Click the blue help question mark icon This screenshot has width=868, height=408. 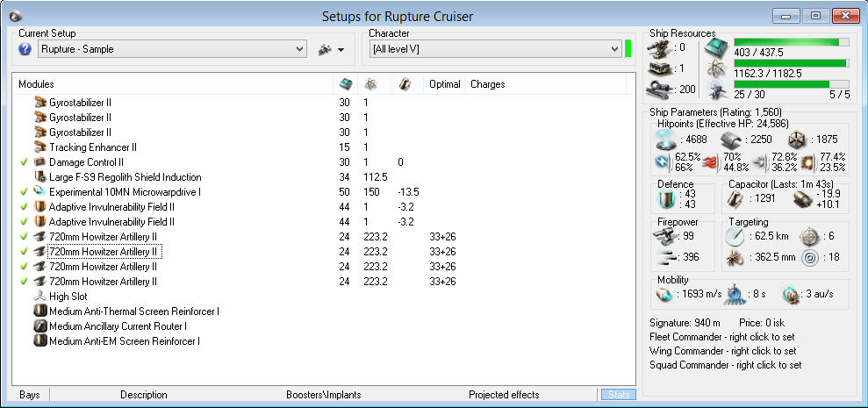(x=25, y=49)
